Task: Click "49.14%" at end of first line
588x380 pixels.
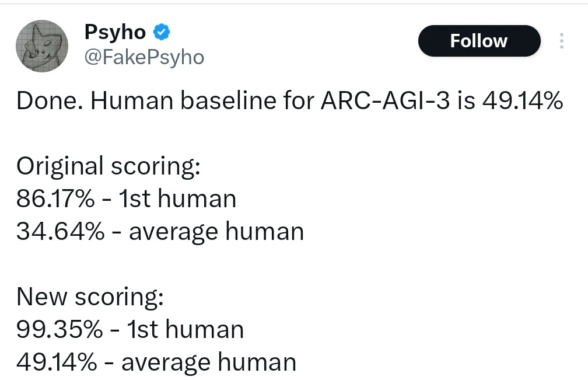Action: (x=523, y=102)
